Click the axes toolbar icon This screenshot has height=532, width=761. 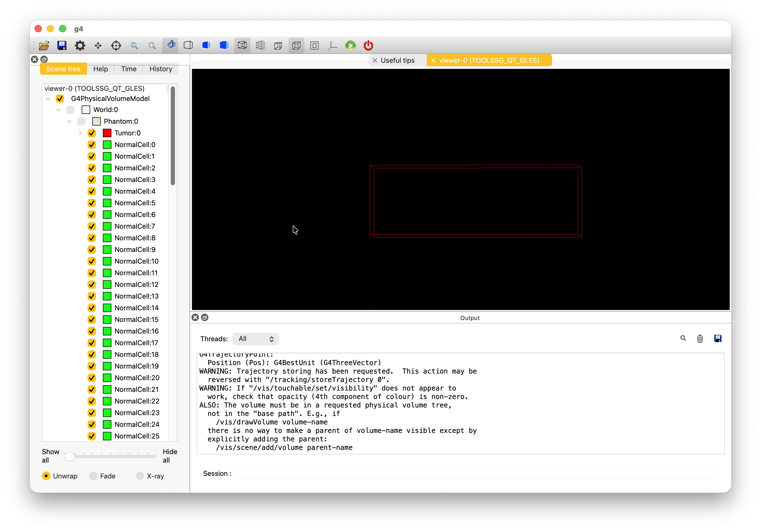pyautogui.click(x=333, y=45)
